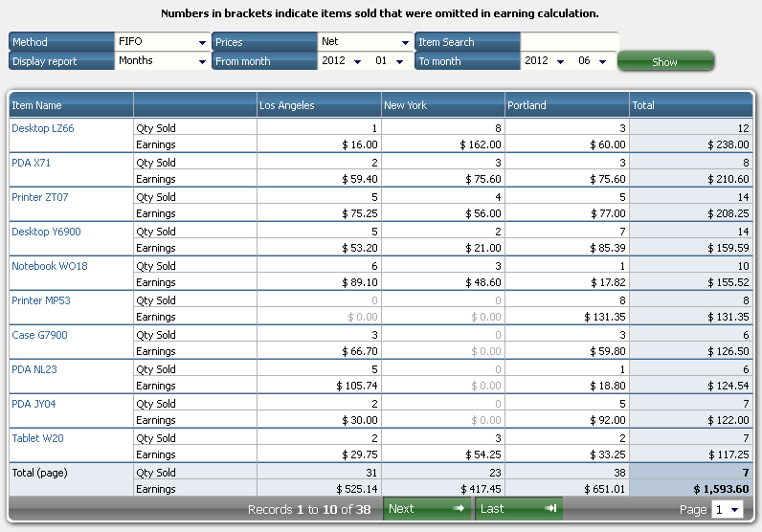The height and width of the screenshot is (532, 762).
Task: Open the Method FIFO dropdown
Action: tap(161, 42)
